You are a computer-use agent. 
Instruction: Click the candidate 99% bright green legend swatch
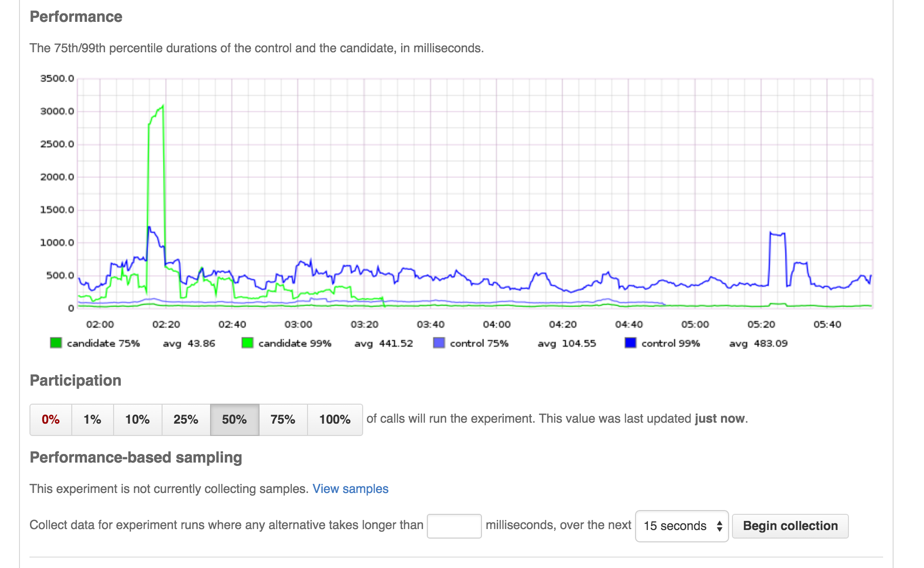pyautogui.click(x=248, y=343)
